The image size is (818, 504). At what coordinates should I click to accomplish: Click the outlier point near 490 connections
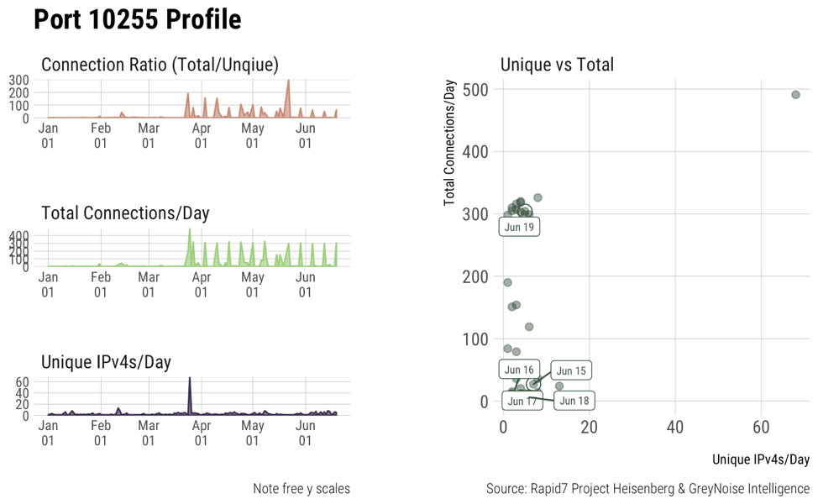pos(795,95)
